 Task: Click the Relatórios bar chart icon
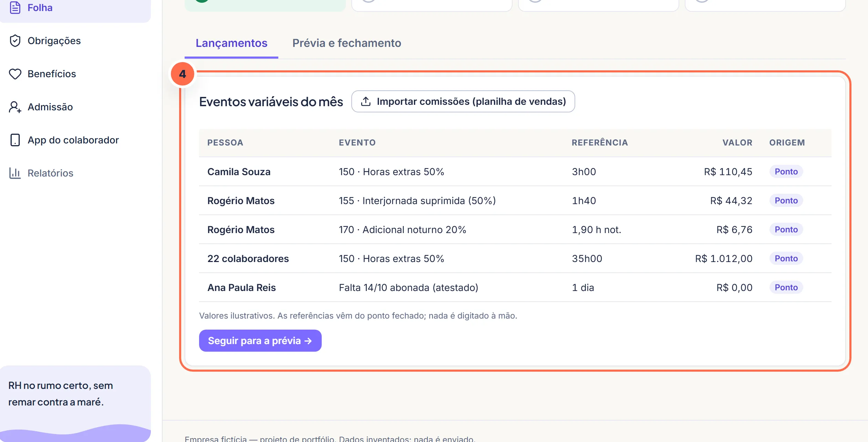coord(15,173)
